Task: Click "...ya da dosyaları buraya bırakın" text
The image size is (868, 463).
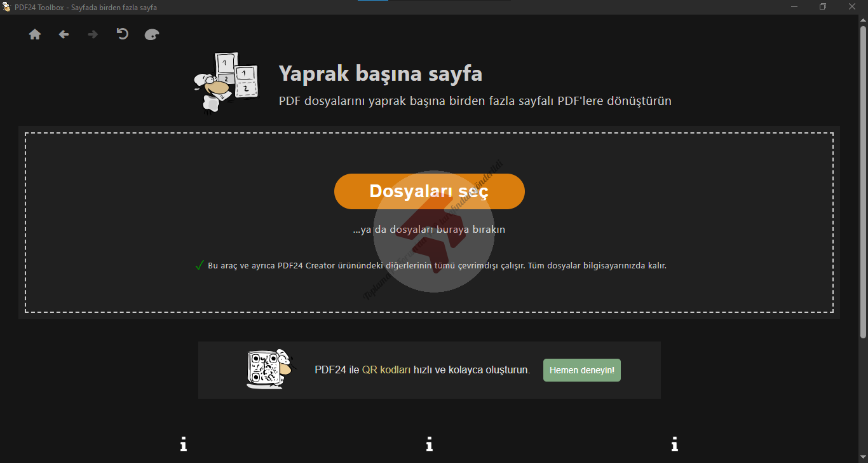Action: 429,229
